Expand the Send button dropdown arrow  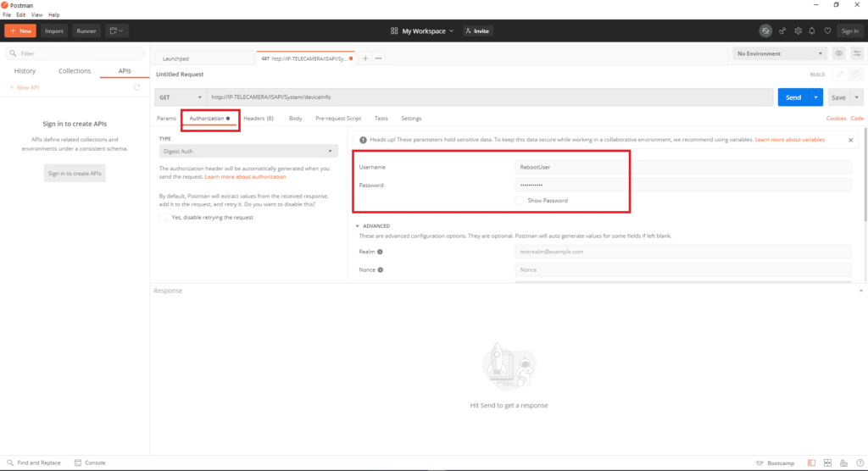[816, 97]
